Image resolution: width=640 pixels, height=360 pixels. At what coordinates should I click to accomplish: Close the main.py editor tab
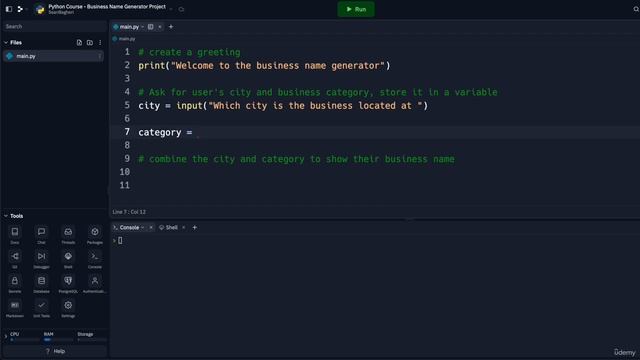click(160, 27)
